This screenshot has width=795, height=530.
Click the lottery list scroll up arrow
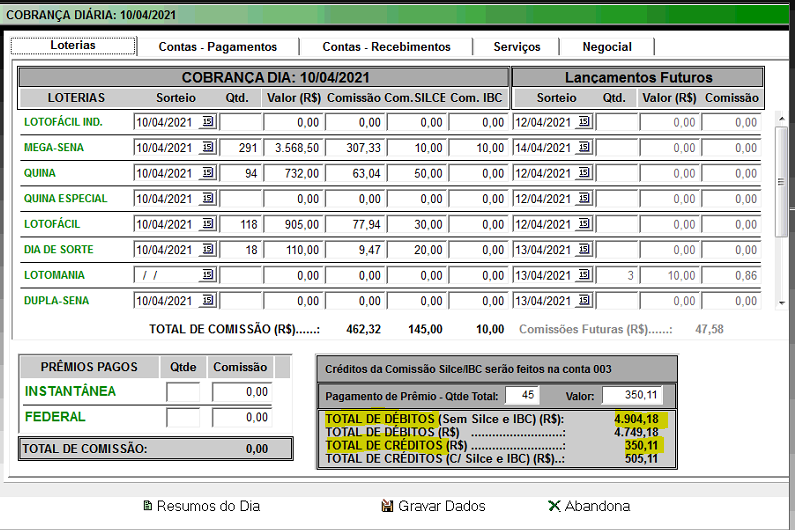point(781,119)
